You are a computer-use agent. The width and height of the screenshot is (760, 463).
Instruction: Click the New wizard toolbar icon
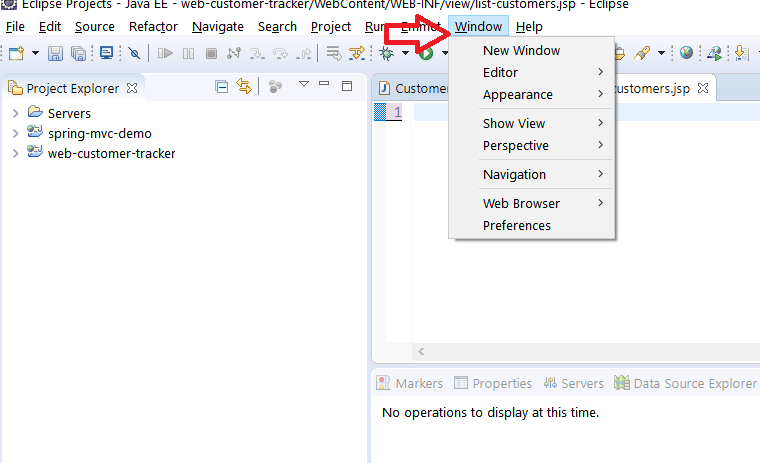[x=16, y=53]
